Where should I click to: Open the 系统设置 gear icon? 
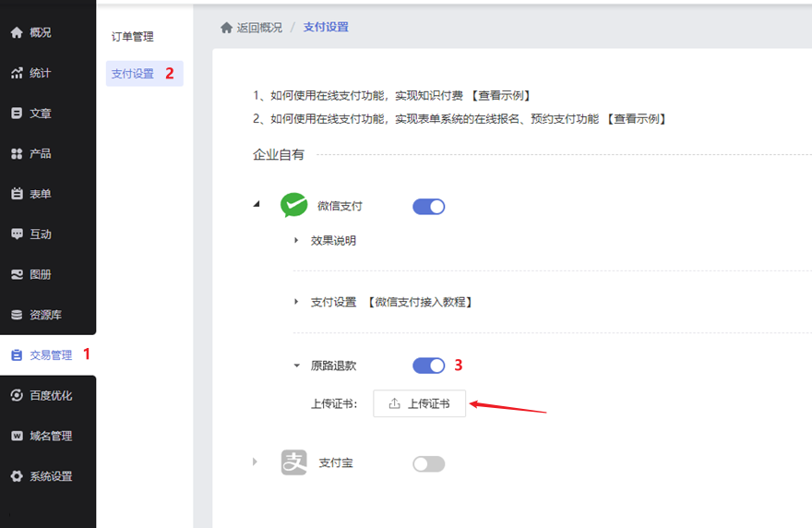point(17,475)
